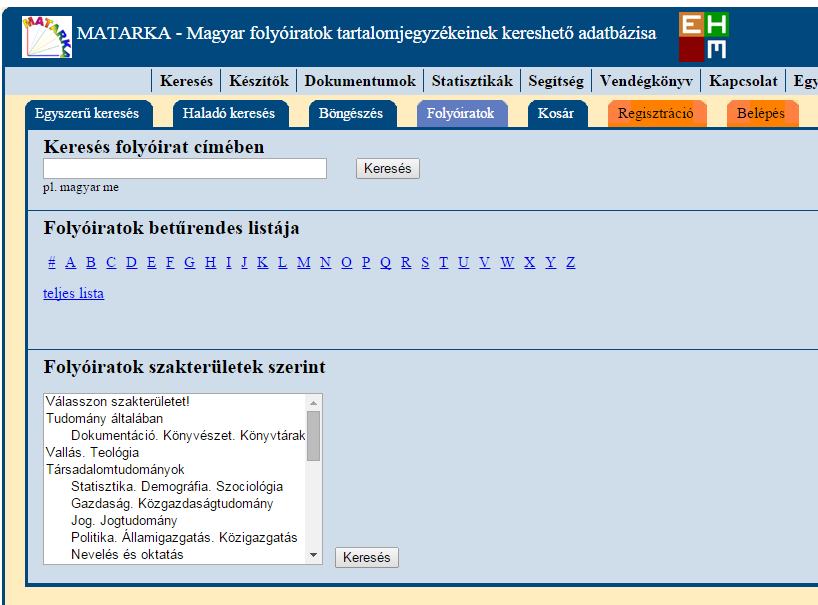Browse journals starting with S
This screenshot has width=818, height=605.
point(425,262)
